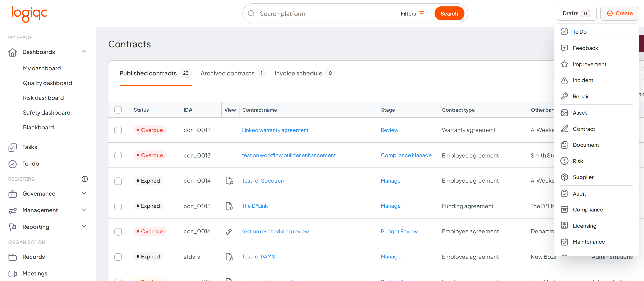The width and height of the screenshot is (644, 281).
Task: Click the Repair wrench icon
Action: [x=564, y=97]
